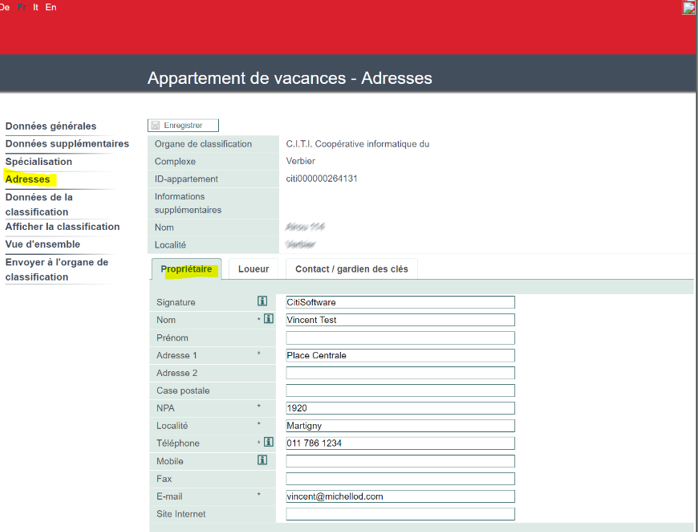Switch language to It
The image size is (698, 532).
36,7
